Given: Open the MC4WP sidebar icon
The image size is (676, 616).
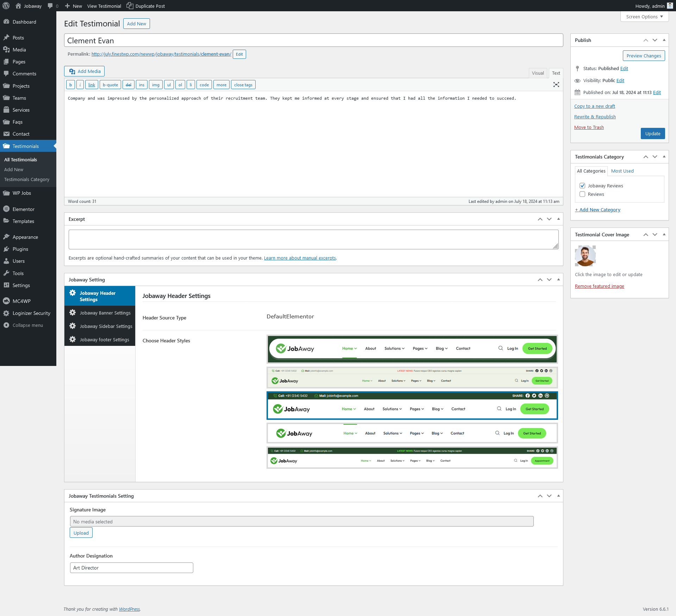Looking at the screenshot, I should tap(6, 301).
